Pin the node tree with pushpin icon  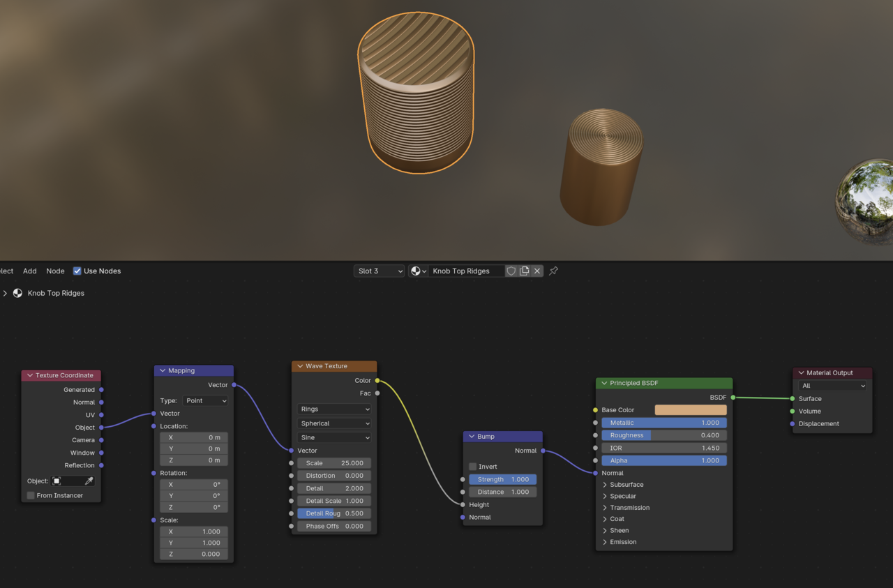pyautogui.click(x=553, y=271)
